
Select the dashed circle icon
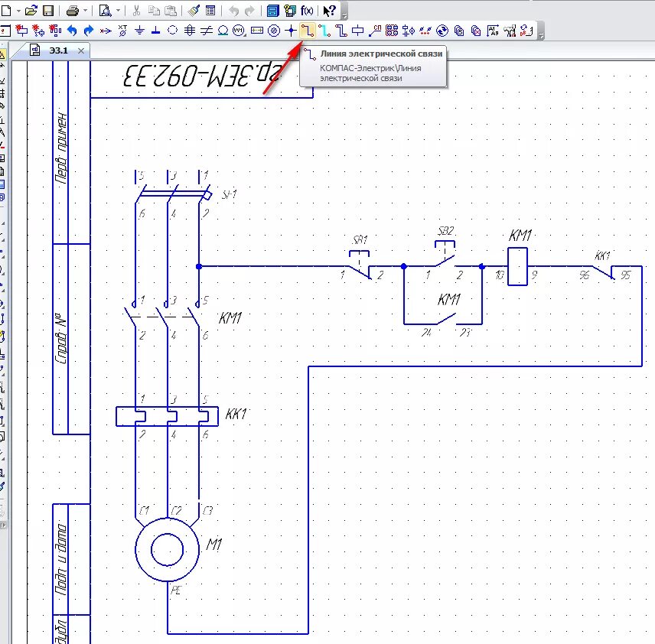click(172, 31)
